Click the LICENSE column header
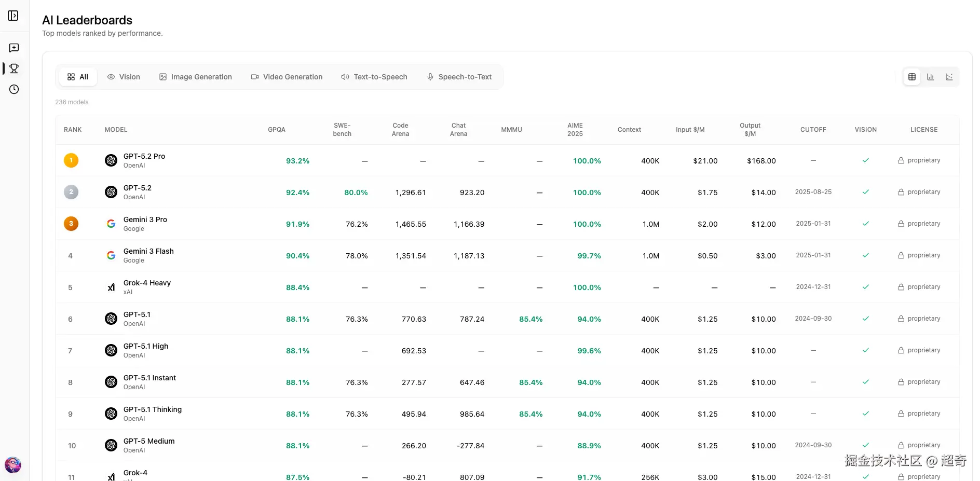Image resolution: width=980 pixels, height=481 pixels. pyautogui.click(x=924, y=130)
